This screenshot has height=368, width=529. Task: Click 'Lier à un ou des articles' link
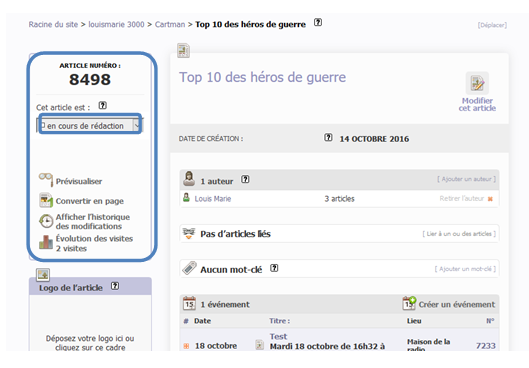point(459,234)
